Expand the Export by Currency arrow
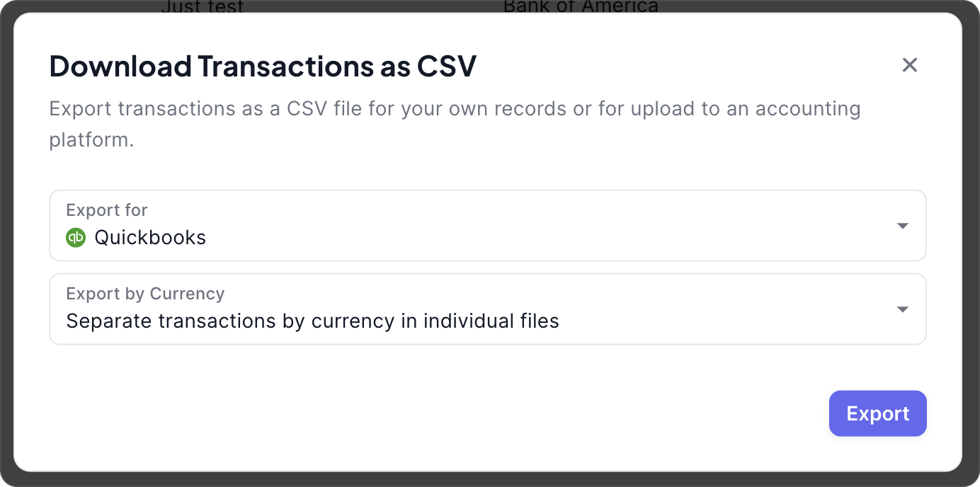This screenshot has height=487, width=980. pos(902,309)
